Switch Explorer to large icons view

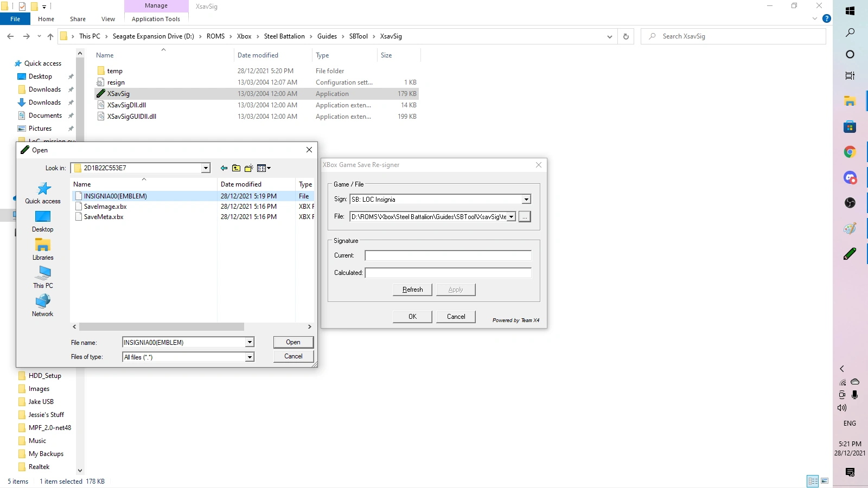825,481
